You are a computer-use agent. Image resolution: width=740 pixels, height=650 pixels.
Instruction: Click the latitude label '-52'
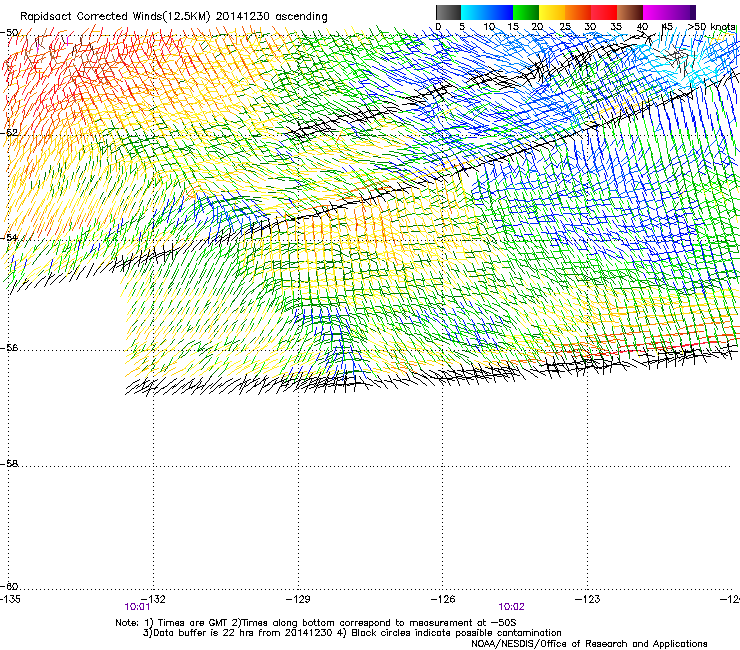pyautogui.click(x=9, y=133)
